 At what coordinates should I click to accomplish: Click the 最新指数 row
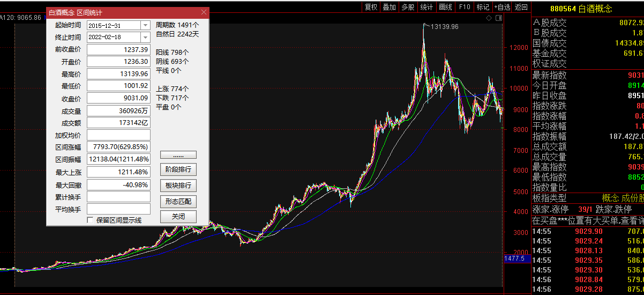tap(588, 75)
